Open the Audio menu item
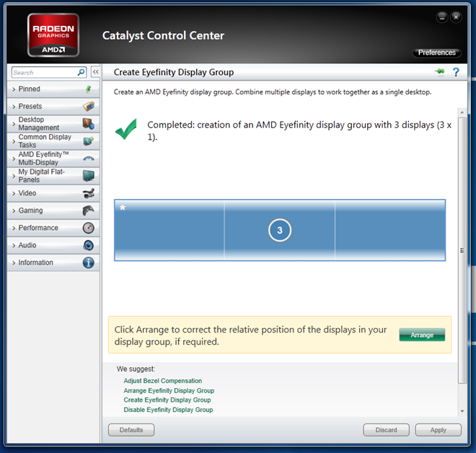Viewport: 476px width, 453px height. [53, 245]
